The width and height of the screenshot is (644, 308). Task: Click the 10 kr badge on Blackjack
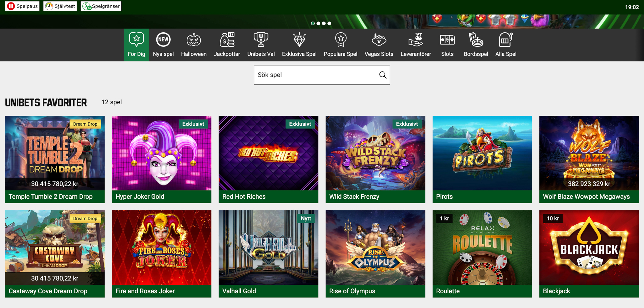coord(552,219)
